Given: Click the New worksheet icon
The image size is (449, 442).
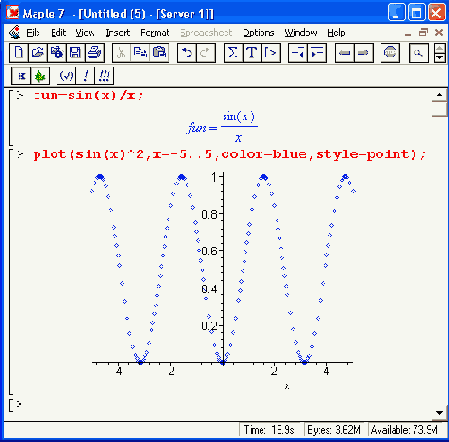Looking at the screenshot, I should tap(19, 53).
